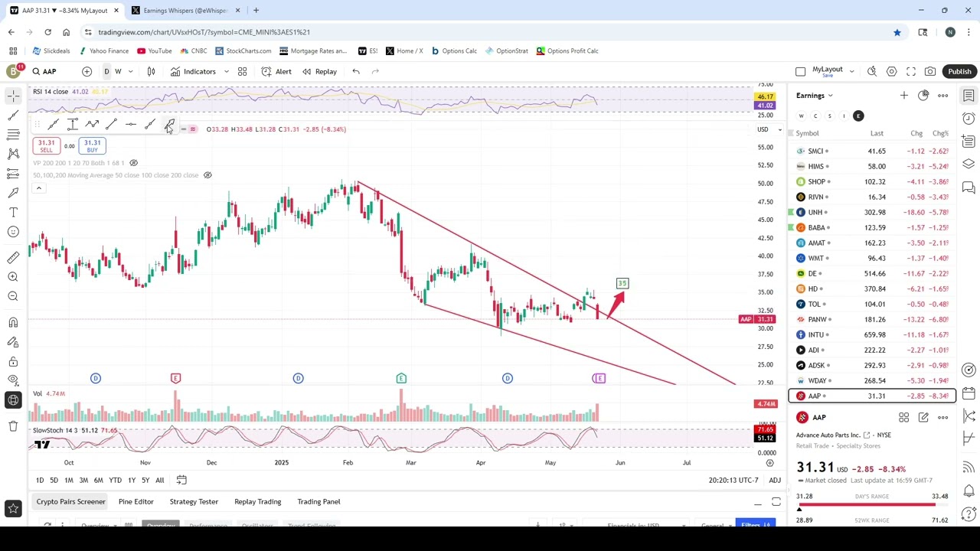Open quick search lightning icon
This screenshot has width=980, height=551.
point(872,71)
